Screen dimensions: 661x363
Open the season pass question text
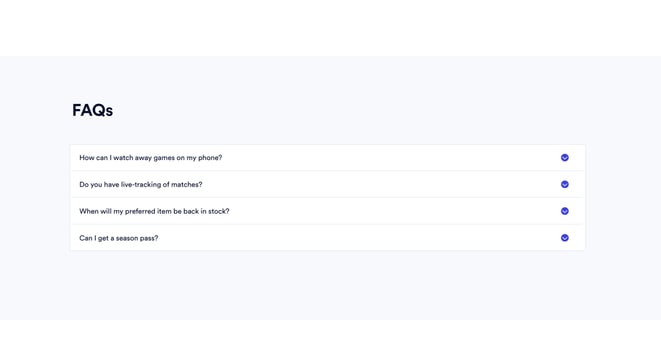pyautogui.click(x=118, y=238)
